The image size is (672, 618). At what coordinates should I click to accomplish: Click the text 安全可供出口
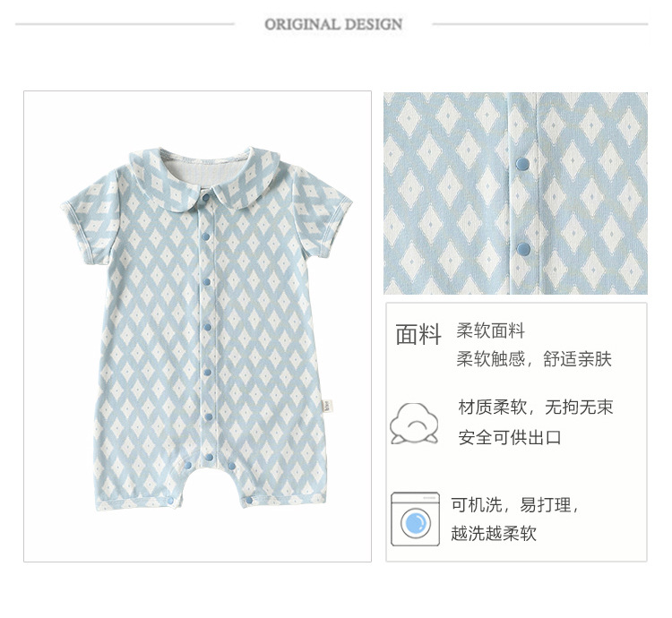click(510, 437)
